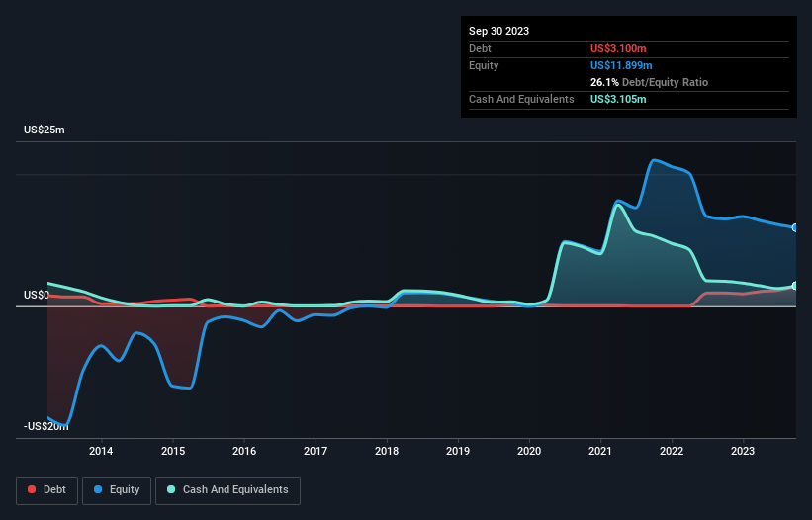Click the 2016 x-axis label
812x520 pixels.
click(244, 451)
